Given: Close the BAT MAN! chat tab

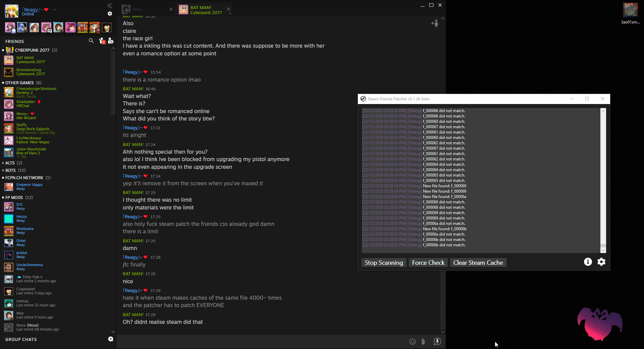Looking at the screenshot, I should [x=228, y=9].
